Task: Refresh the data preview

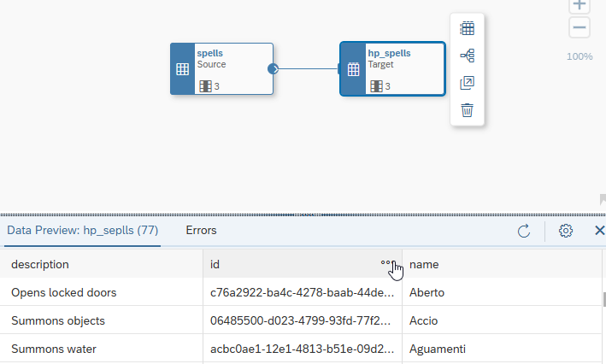Action: click(524, 231)
